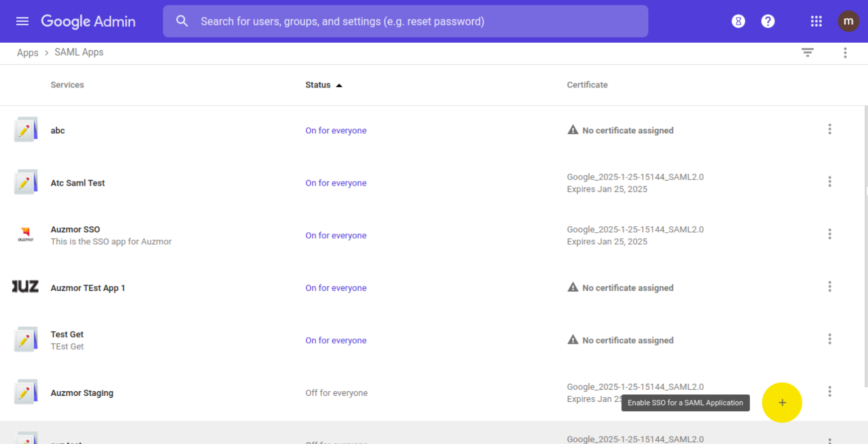Click the Google Admin logo
Viewport: 868px width, 444px height.
pyautogui.click(x=88, y=21)
